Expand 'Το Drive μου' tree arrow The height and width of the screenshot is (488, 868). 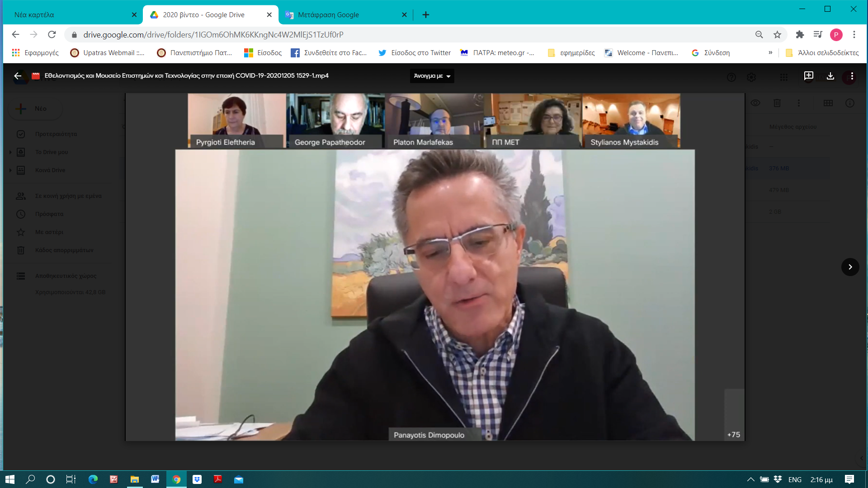tap(10, 152)
